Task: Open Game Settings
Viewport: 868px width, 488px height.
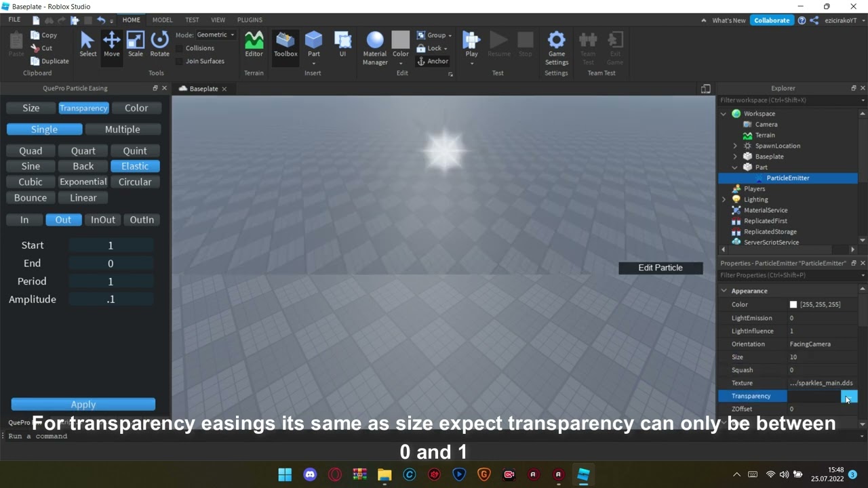Action: (x=556, y=49)
